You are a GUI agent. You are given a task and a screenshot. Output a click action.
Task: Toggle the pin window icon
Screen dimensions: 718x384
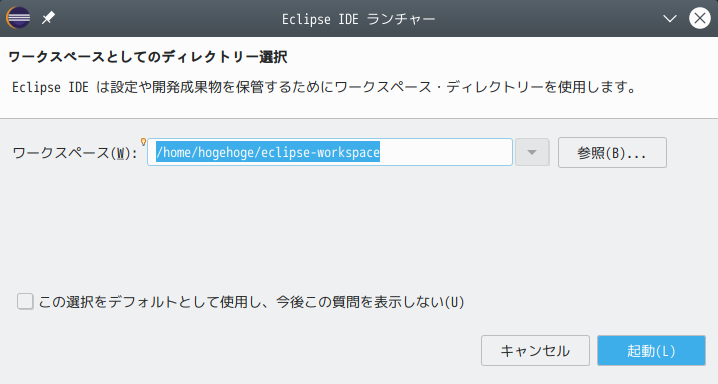pyautogui.click(x=48, y=18)
